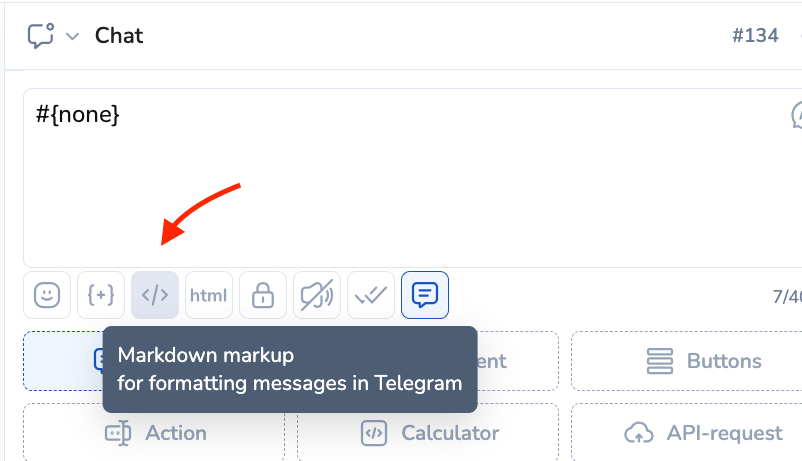Click into the #{none} message text area
This screenshot has width=802, height=461.
[412, 178]
